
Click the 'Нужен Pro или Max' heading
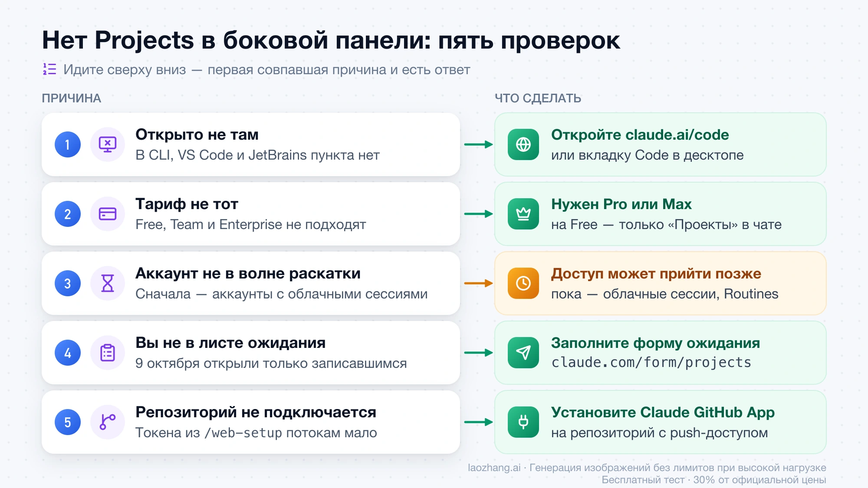(621, 204)
